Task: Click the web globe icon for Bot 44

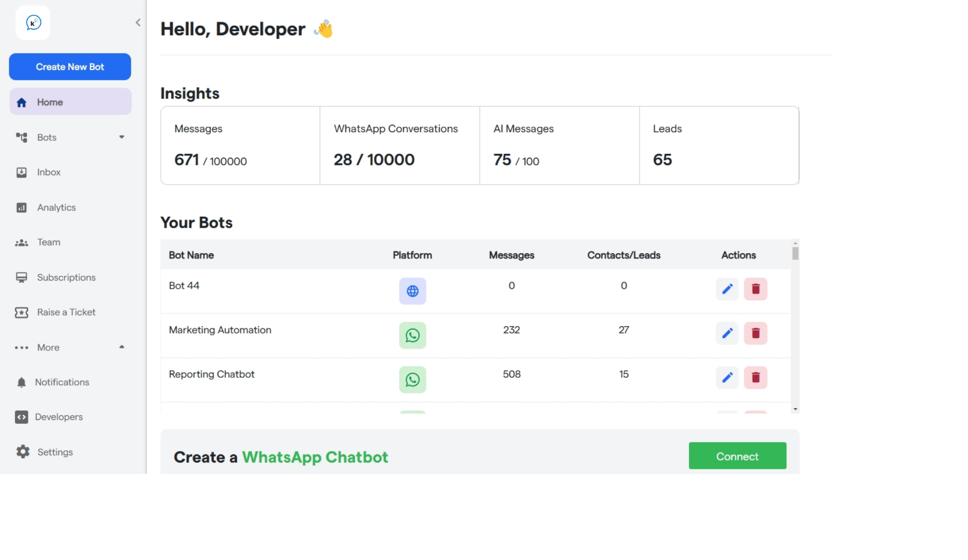Action: (412, 291)
